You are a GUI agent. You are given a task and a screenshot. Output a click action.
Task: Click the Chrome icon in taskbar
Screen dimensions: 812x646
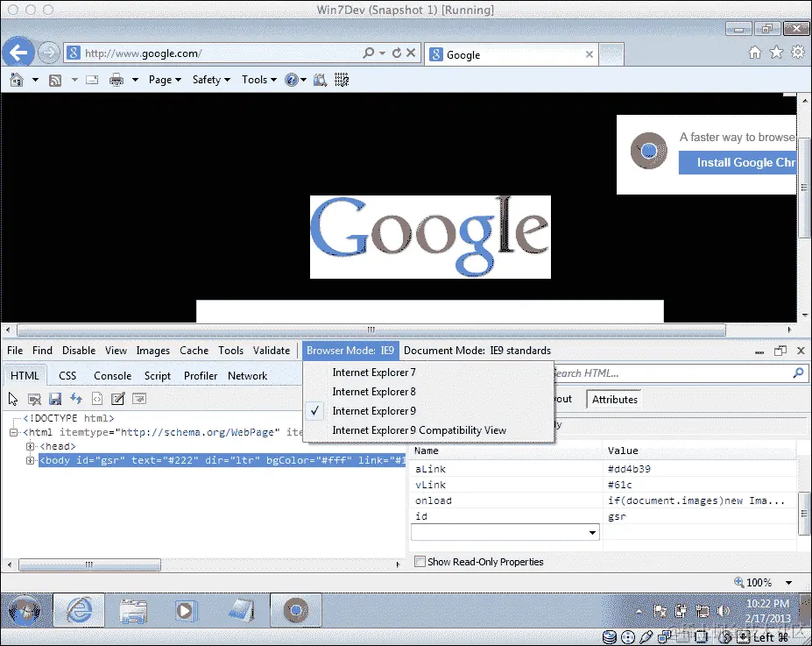click(x=296, y=611)
